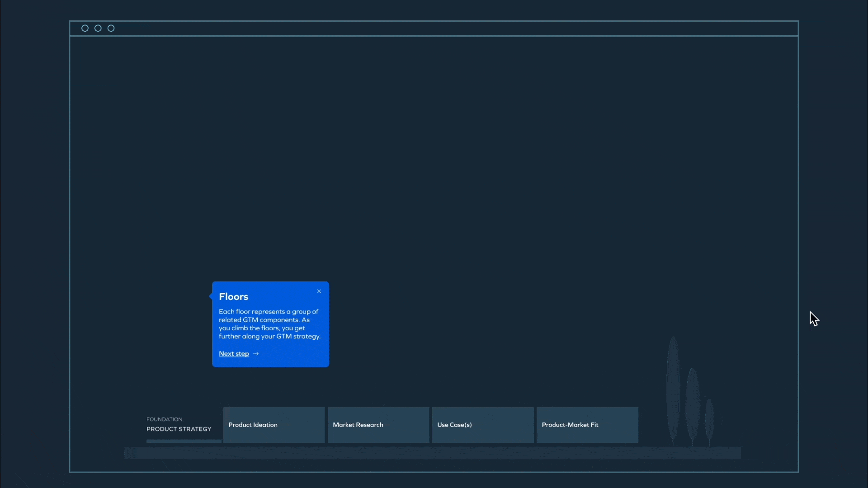Click the Next step link
Viewport: 868px width, 488px height.
tap(234, 354)
